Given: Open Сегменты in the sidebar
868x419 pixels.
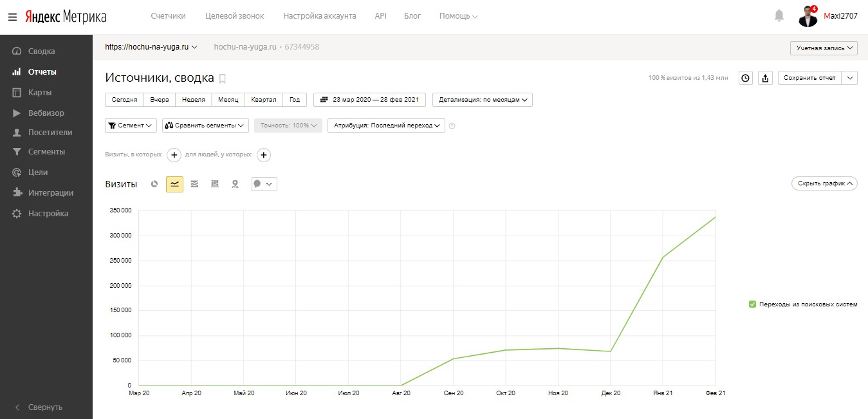Looking at the screenshot, I should [x=46, y=152].
